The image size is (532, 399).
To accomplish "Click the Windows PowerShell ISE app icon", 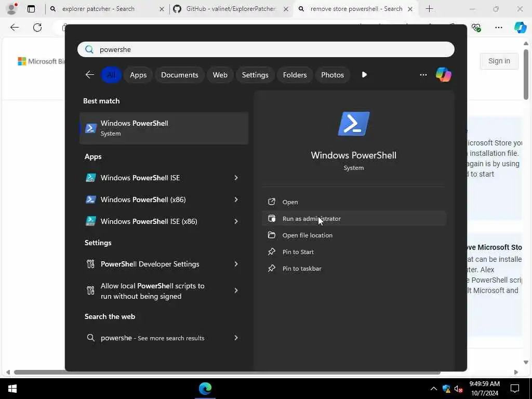I will click(90, 178).
